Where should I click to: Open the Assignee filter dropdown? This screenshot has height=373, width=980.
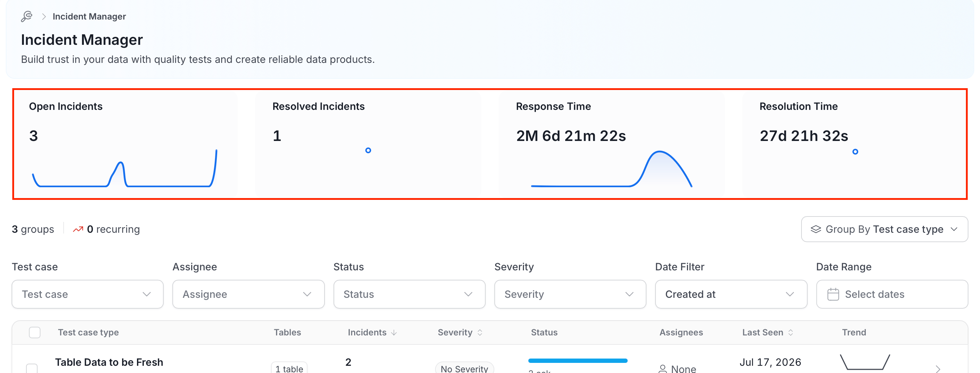[x=248, y=294]
